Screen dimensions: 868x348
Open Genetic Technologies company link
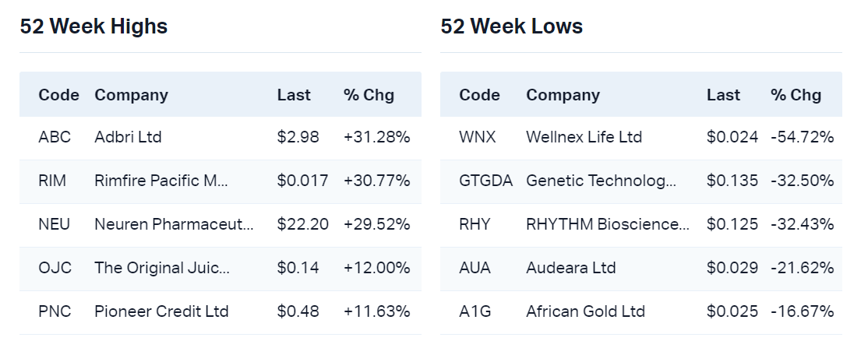[x=602, y=181]
